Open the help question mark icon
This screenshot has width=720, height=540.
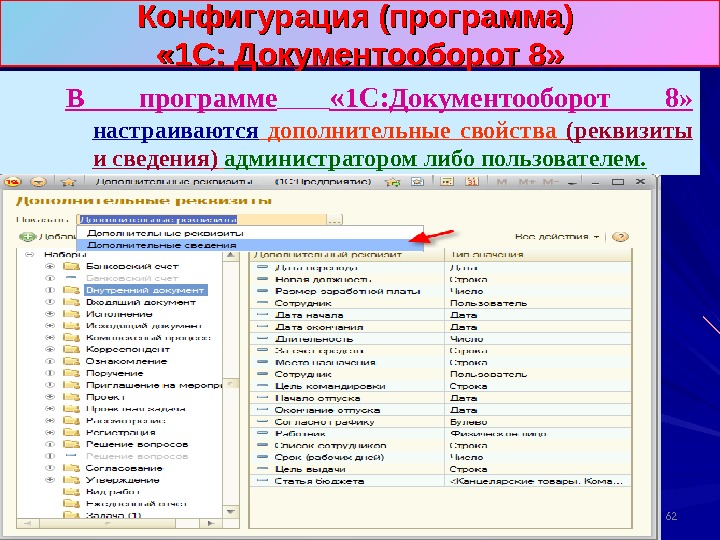coord(620,237)
